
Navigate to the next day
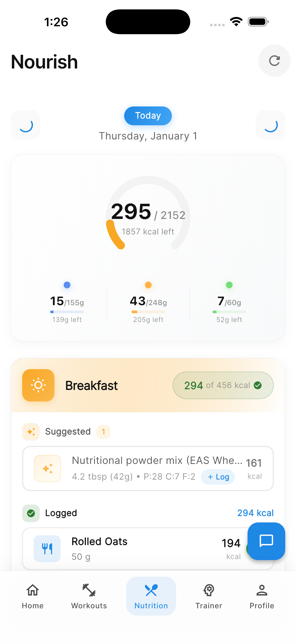pos(270,125)
